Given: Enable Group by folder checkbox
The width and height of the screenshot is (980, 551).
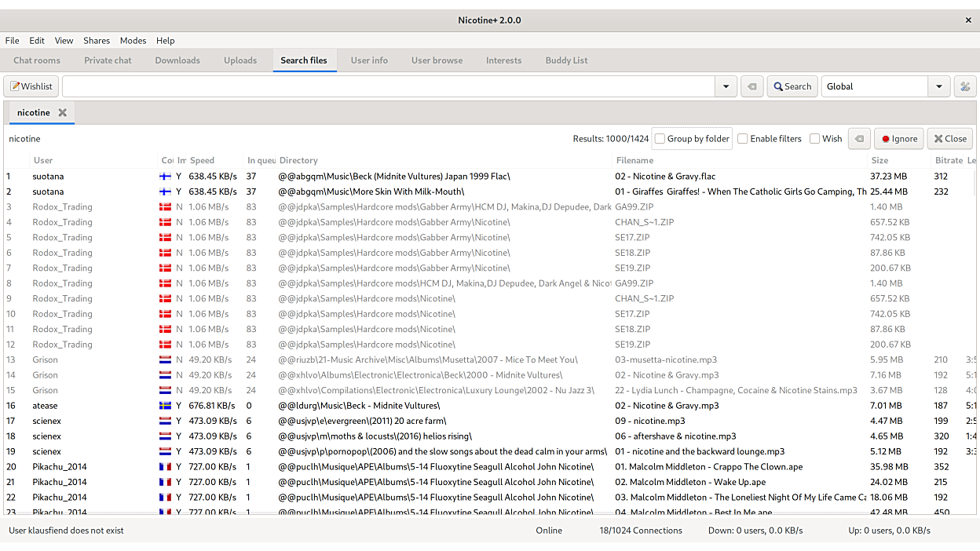Looking at the screenshot, I should 660,139.
